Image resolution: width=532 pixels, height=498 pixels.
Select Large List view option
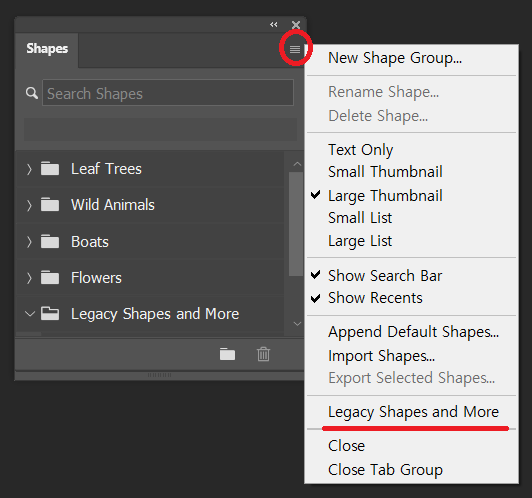(x=360, y=241)
